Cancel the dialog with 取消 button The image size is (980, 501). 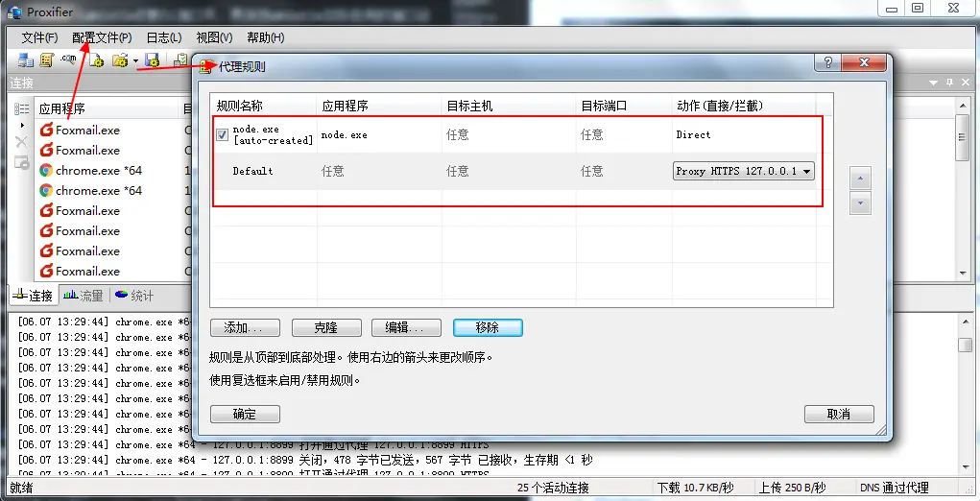tap(839, 414)
